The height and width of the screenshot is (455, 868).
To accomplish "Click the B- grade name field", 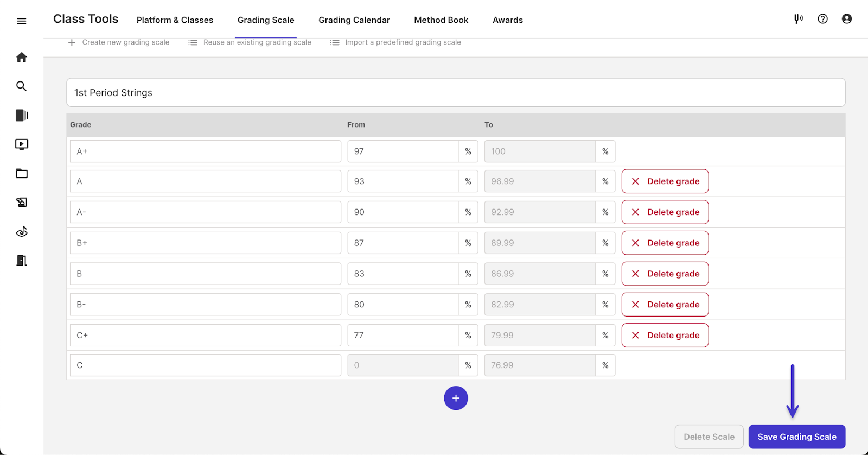I will 206,305.
